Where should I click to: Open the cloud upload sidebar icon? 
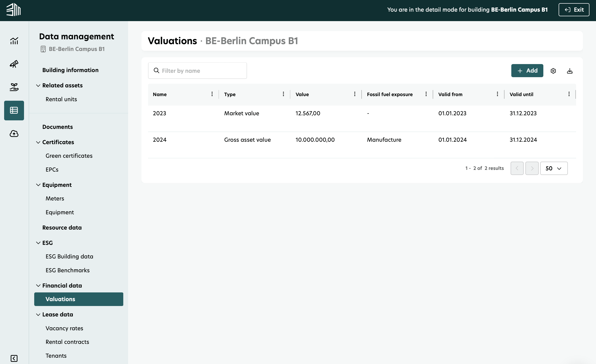point(14,133)
